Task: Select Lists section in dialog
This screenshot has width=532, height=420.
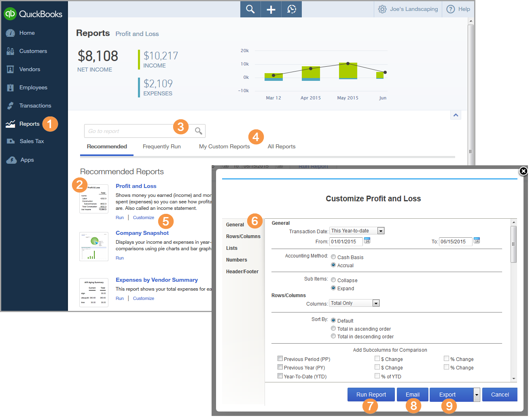Action: 232,248
